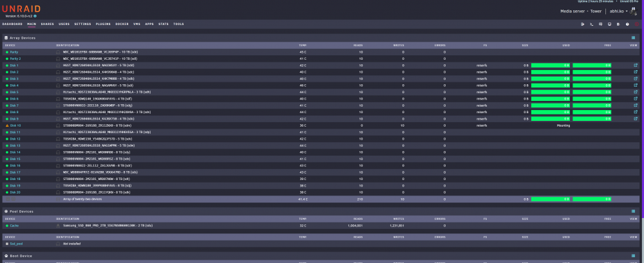644x263 pixels.
Task: Go to Dashboard tab
Action: click(x=12, y=24)
